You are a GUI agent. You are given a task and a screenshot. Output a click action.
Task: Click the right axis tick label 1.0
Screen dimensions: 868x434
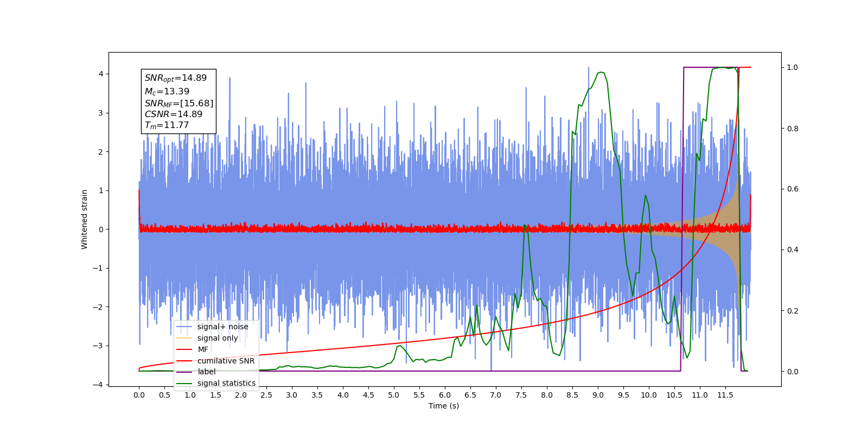793,68
